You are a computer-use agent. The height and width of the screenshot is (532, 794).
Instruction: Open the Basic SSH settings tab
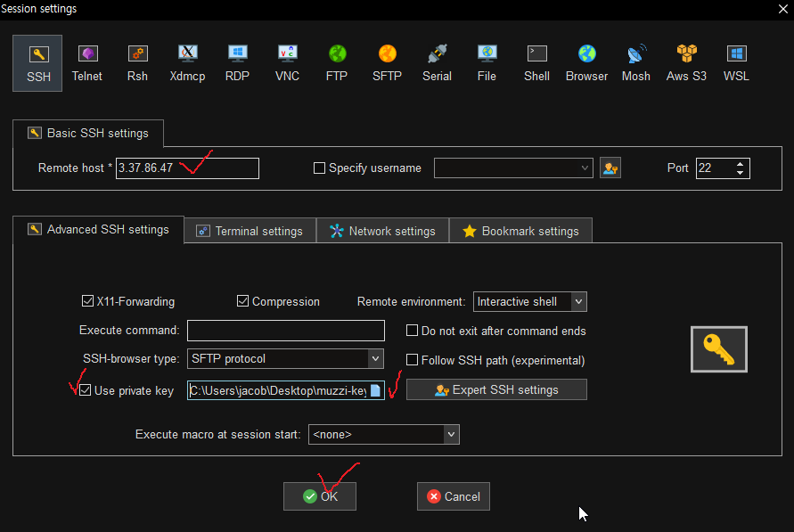pyautogui.click(x=88, y=133)
